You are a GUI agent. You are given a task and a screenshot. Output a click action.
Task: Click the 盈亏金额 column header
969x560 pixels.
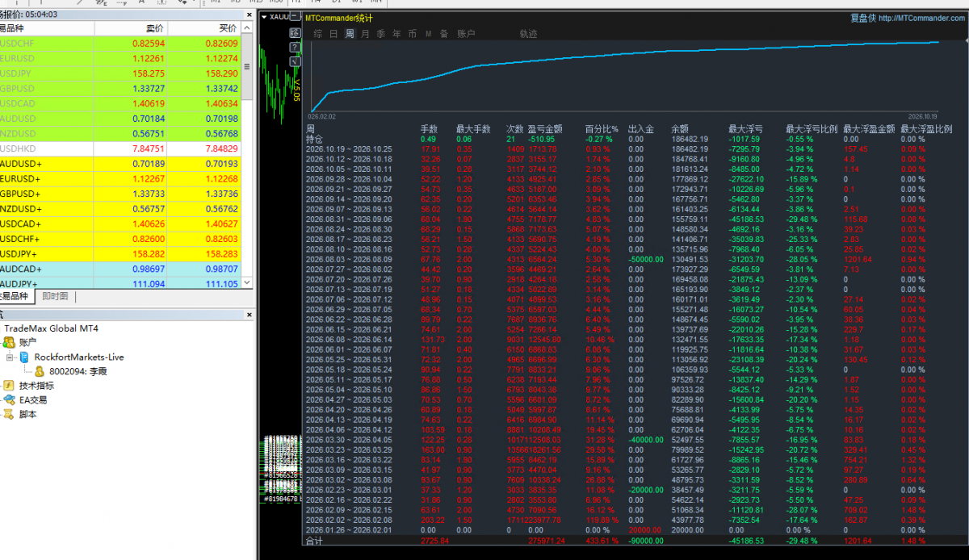[545, 128]
